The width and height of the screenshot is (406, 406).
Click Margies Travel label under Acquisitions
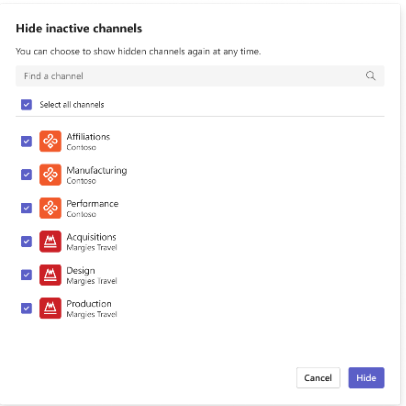(92, 247)
